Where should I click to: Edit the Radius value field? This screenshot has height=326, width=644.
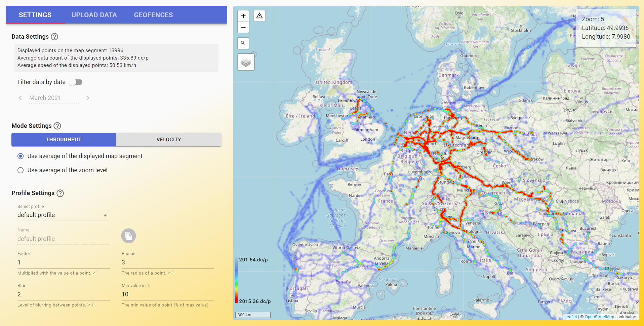[x=168, y=262]
